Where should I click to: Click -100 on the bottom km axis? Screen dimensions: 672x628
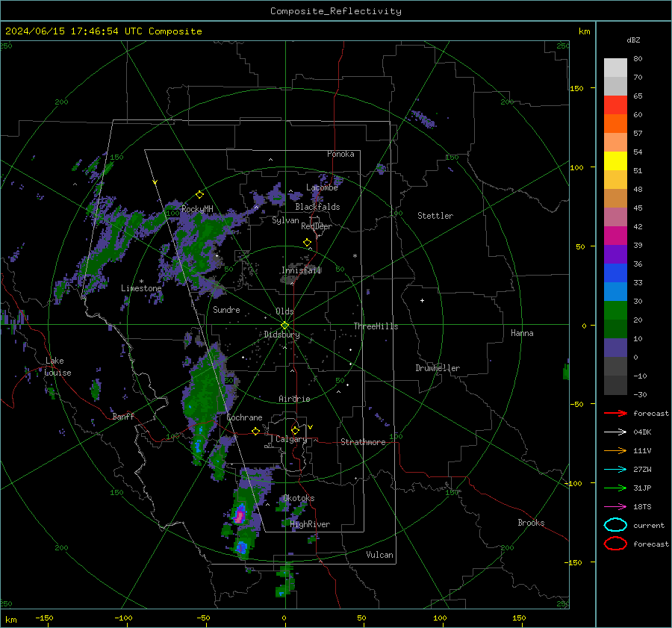[x=123, y=618]
